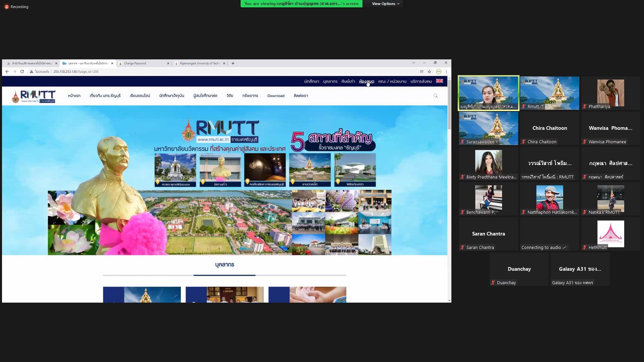Click the green profile icon in browser toolbar
The image size is (644, 362).
439,71
